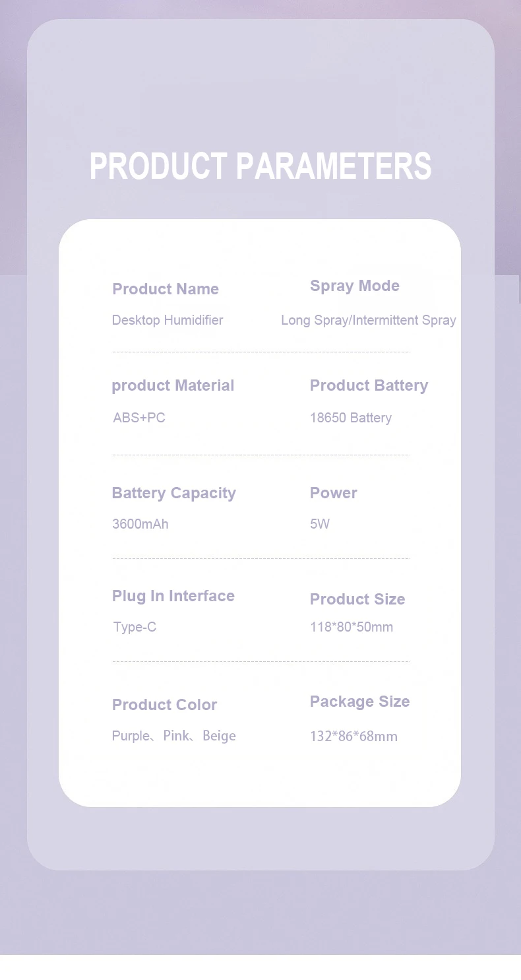Select the Product Color label
The height and width of the screenshot is (980, 521).
pos(164,705)
